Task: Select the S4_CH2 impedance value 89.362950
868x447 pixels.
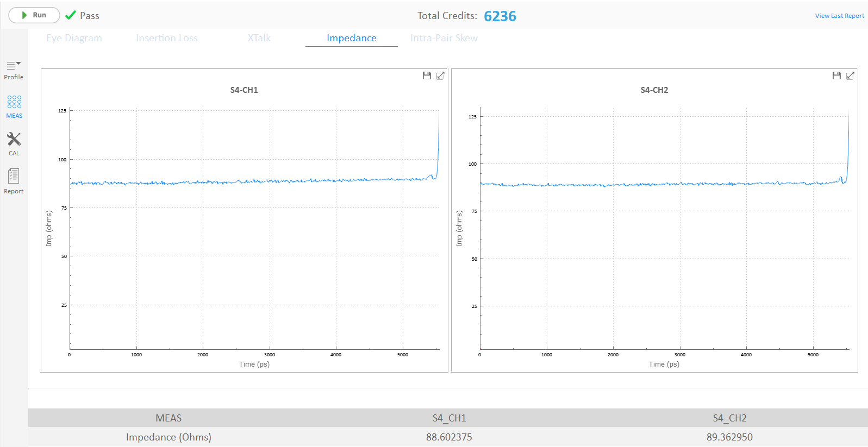Action: tap(729, 437)
